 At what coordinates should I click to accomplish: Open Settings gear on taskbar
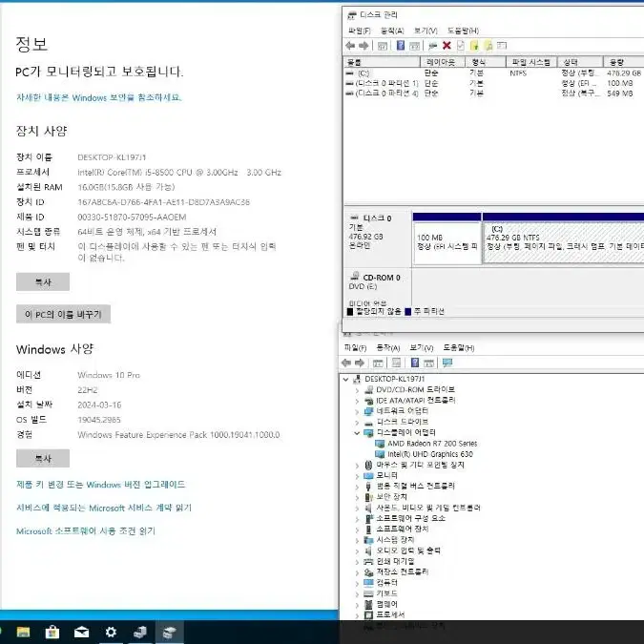111,632
